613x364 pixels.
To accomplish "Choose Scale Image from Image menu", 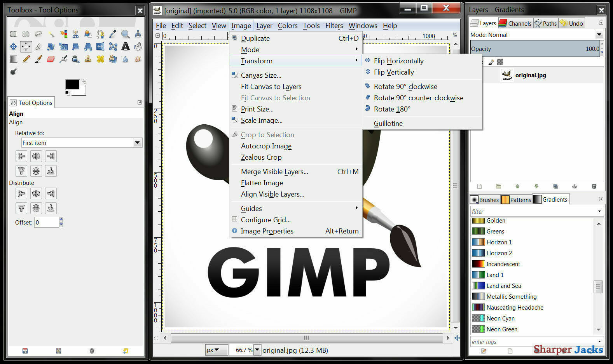I will 296,120.
